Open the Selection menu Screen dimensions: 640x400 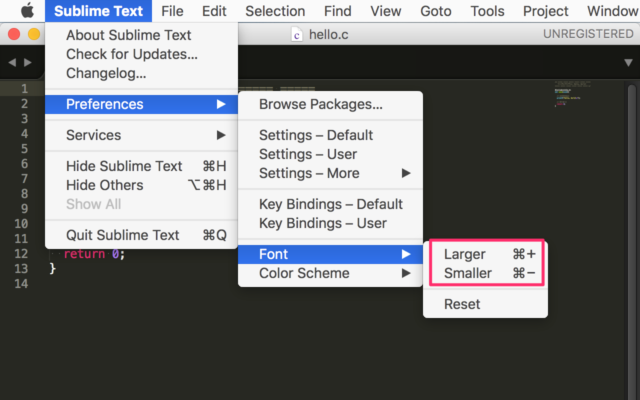tap(275, 11)
